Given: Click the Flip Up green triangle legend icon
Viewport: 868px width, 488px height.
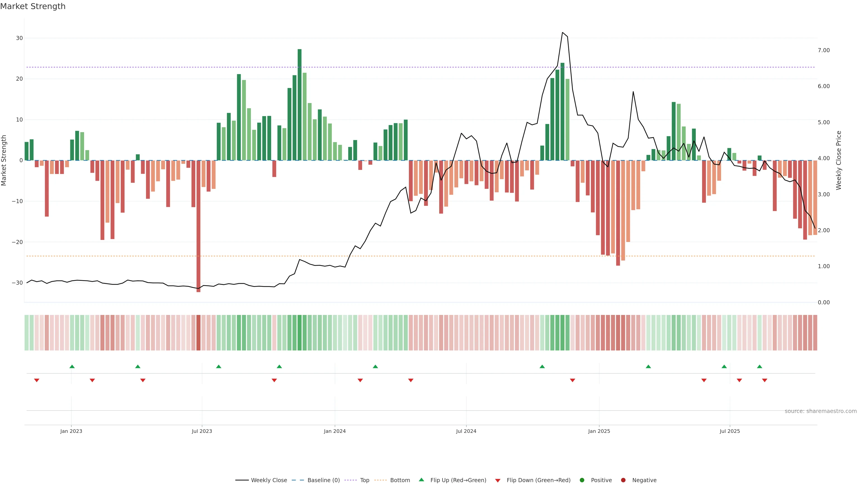Looking at the screenshot, I should (421, 480).
